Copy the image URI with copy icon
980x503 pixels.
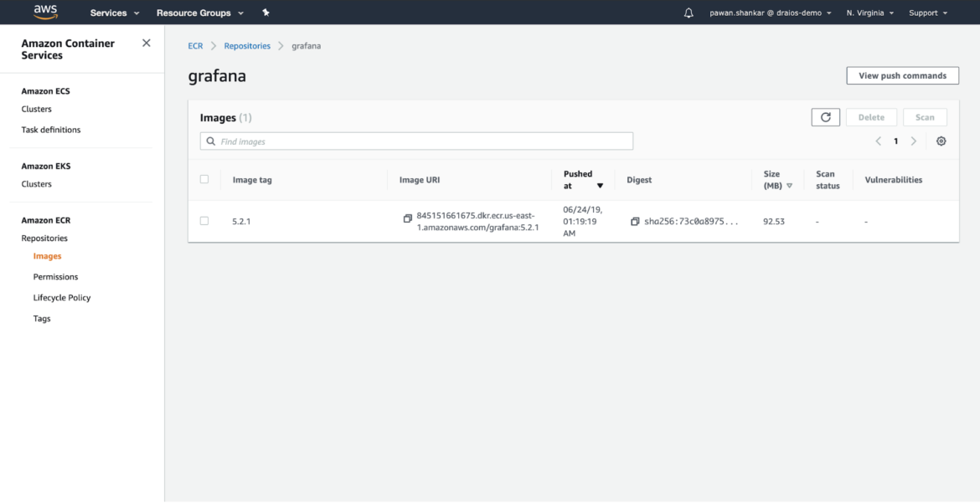click(408, 218)
